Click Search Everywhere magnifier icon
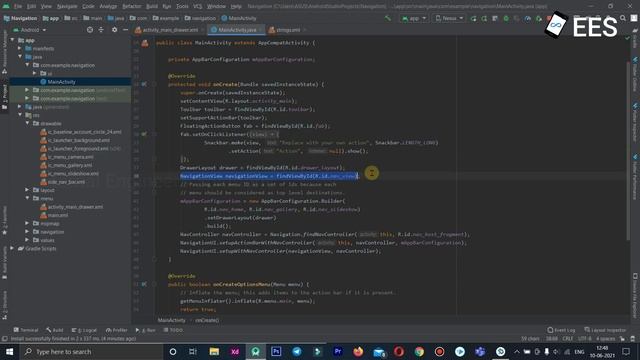The image size is (640, 360). coord(623,18)
